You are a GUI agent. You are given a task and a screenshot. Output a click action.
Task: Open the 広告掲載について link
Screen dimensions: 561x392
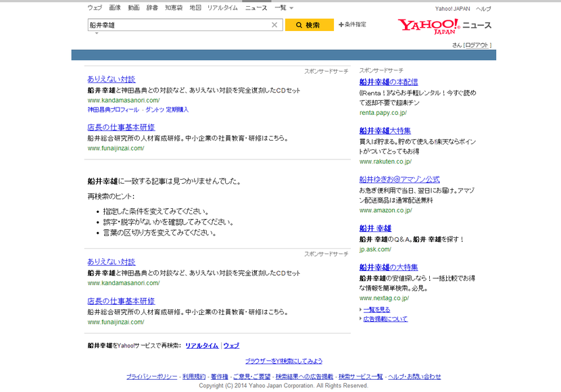click(x=385, y=319)
